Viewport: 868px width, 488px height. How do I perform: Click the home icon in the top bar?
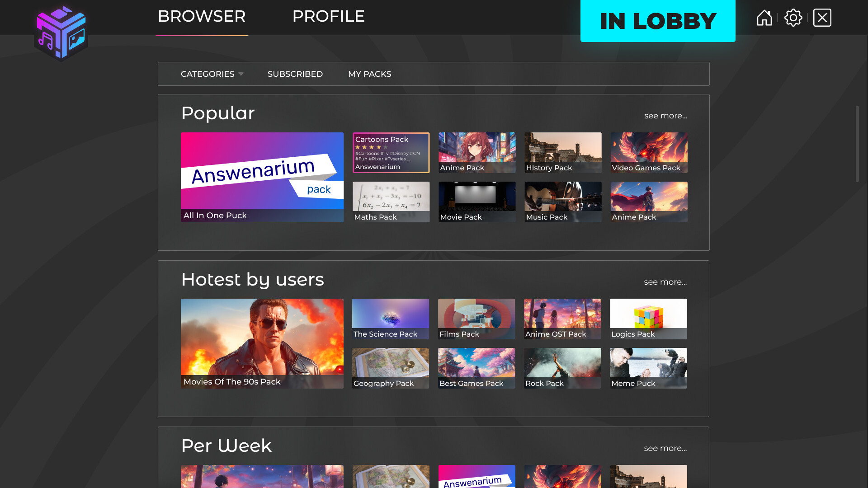[x=764, y=18]
